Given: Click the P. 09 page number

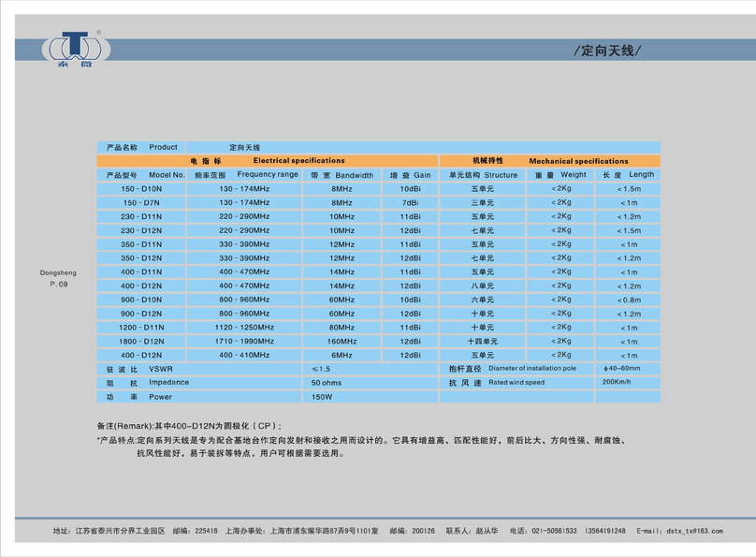Looking at the screenshot, I should click(x=59, y=283).
